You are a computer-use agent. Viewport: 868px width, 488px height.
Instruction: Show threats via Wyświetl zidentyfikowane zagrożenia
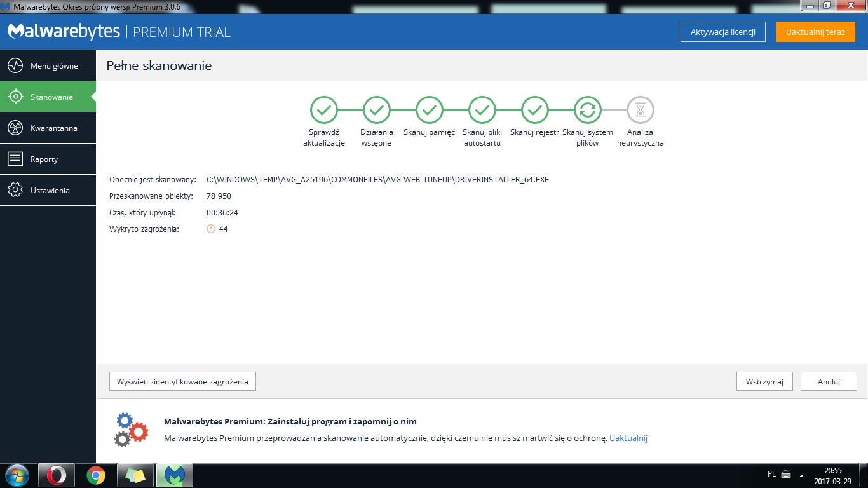click(x=183, y=381)
